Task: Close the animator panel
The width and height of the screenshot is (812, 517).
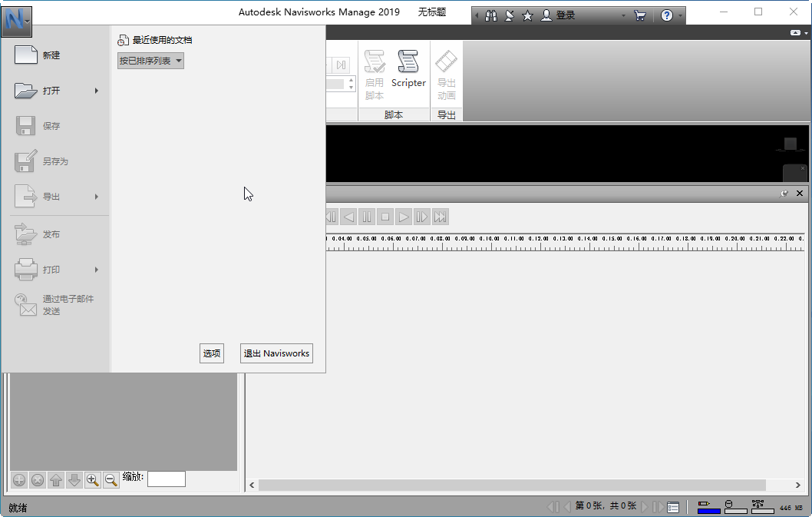Action: point(800,194)
